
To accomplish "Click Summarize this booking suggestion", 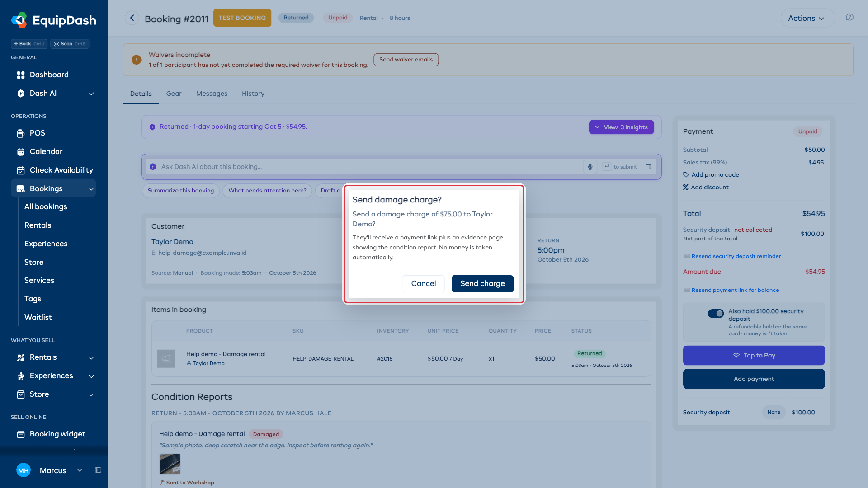I will pyautogui.click(x=181, y=191).
